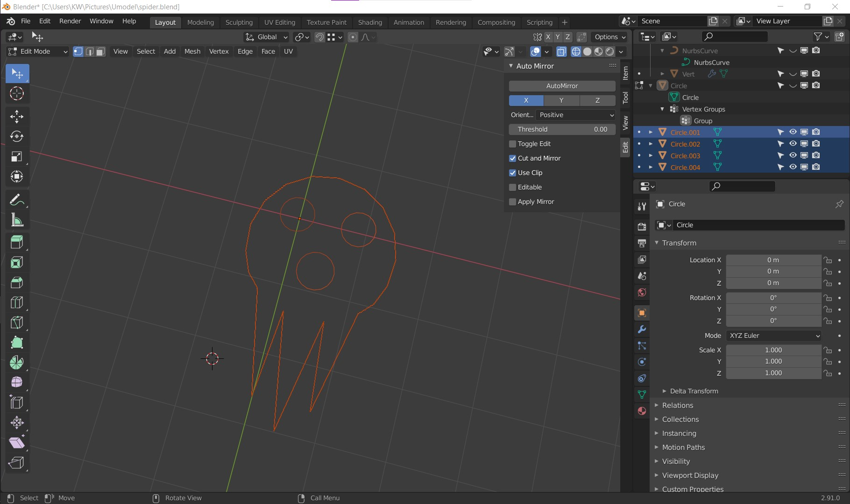The height and width of the screenshot is (504, 850).
Task: Open the Material Properties tab
Action: tap(641, 411)
